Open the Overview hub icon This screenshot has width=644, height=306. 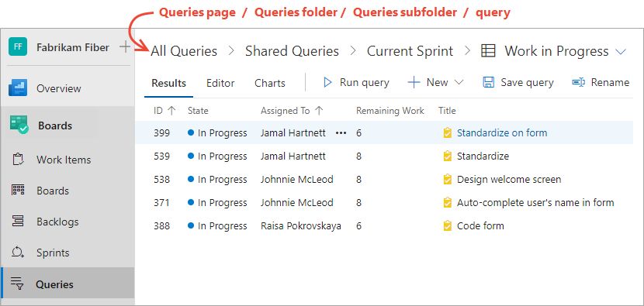(18, 88)
